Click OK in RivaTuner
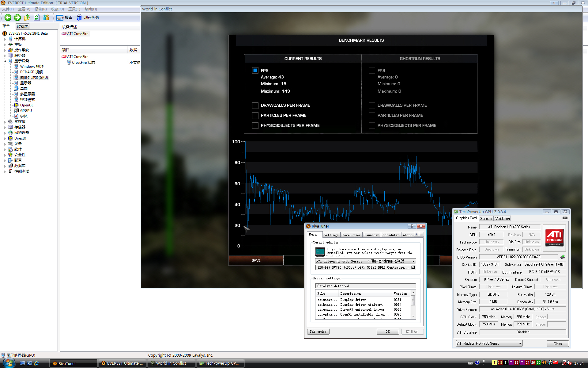Viewport: 588px width, 368px height. pos(388,332)
